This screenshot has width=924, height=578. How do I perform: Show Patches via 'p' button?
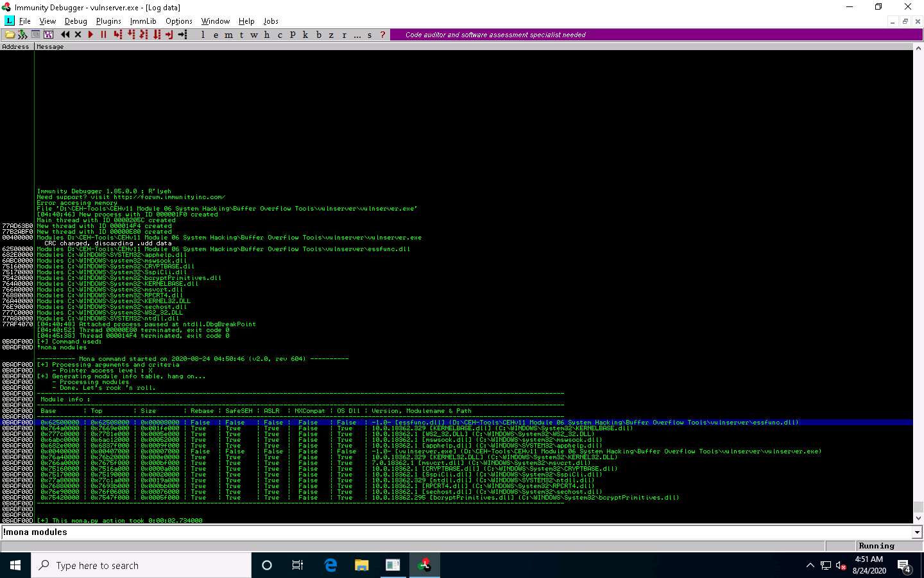tap(293, 35)
